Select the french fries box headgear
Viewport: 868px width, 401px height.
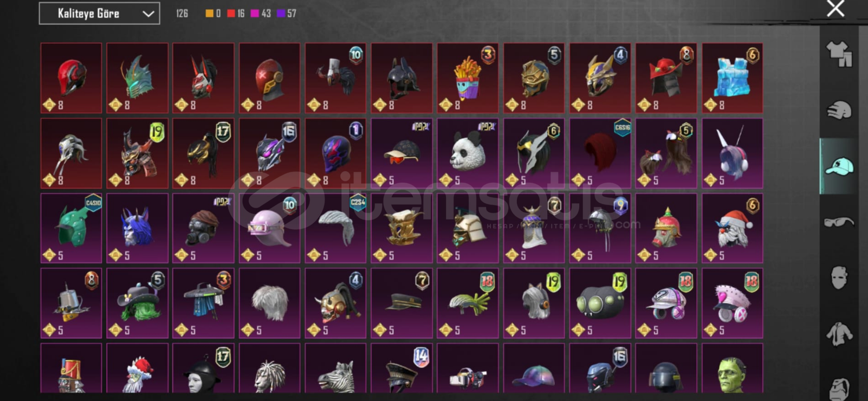pyautogui.click(x=468, y=78)
